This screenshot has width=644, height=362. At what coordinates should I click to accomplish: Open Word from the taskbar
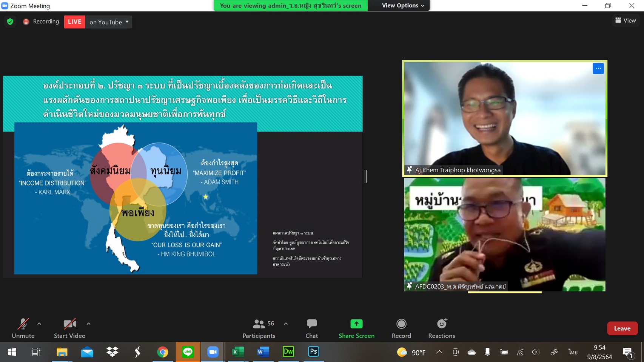coord(263,352)
